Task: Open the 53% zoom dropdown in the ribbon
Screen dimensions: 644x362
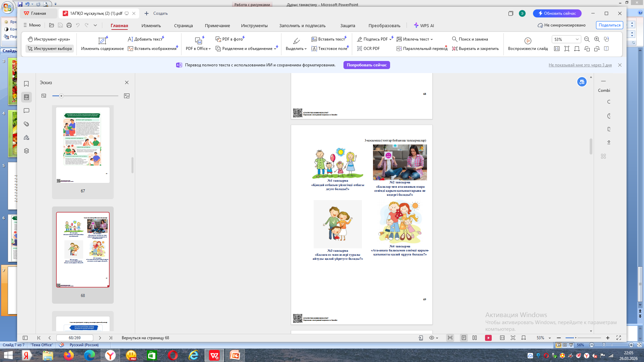Action: click(x=577, y=39)
